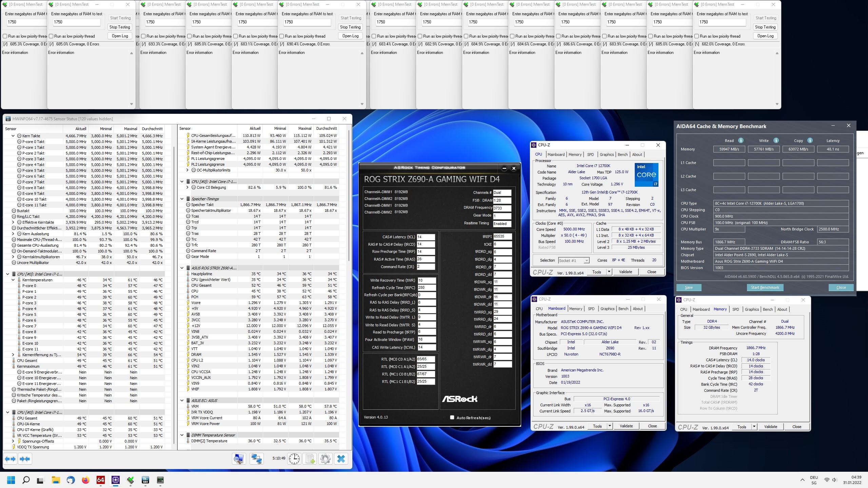This screenshot has width=868, height=488.
Task: Select CPU tab in CPU-Z Memory window
Action: 684,309
